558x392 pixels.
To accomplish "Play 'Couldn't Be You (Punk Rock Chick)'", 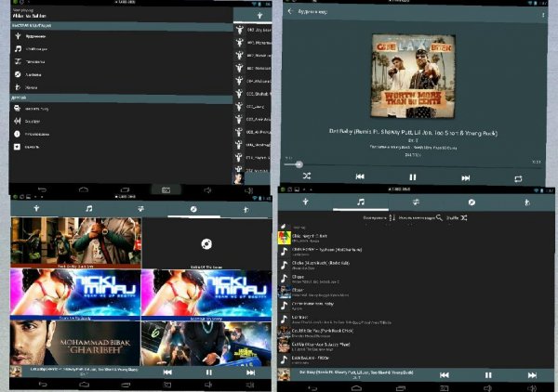I will (416, 333).
